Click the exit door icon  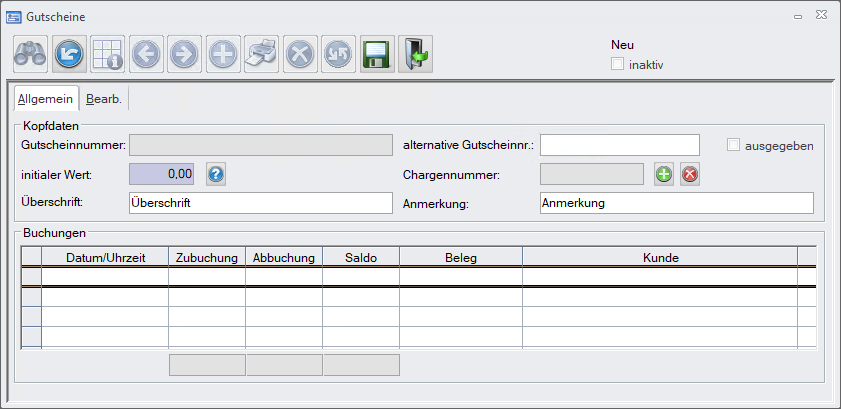click(415, 54)
